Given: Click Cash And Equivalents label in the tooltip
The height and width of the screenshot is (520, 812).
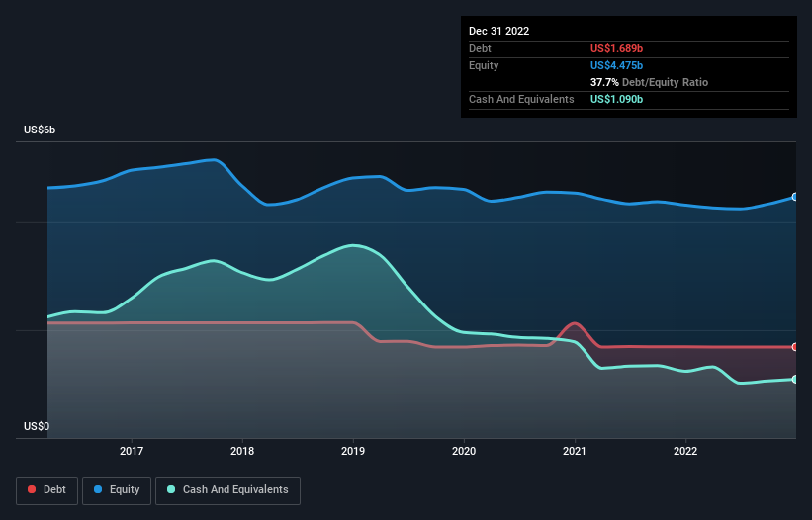Looking at the screenshot, I should [521, 99].
